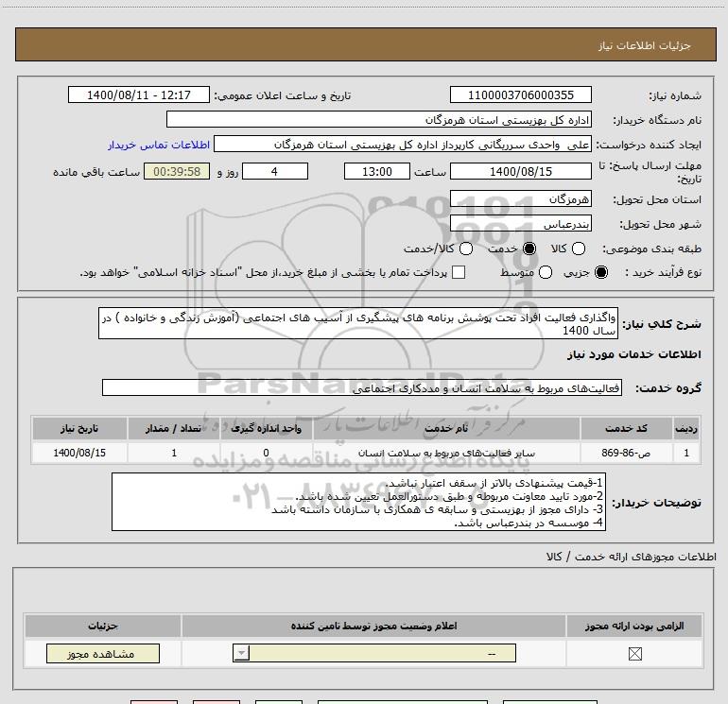
Task: Click the تعداد / مقدار column header
Action: pyautogui.click(x=174, y=428)
